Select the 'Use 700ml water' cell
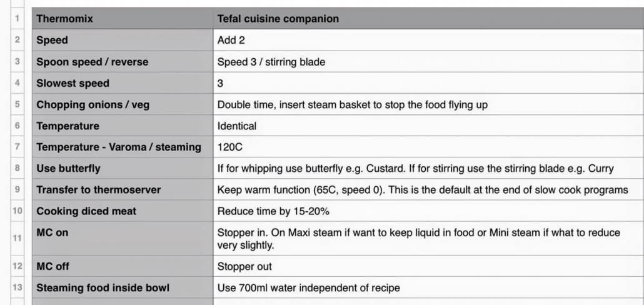644x305 pixels. coord(425,287)
